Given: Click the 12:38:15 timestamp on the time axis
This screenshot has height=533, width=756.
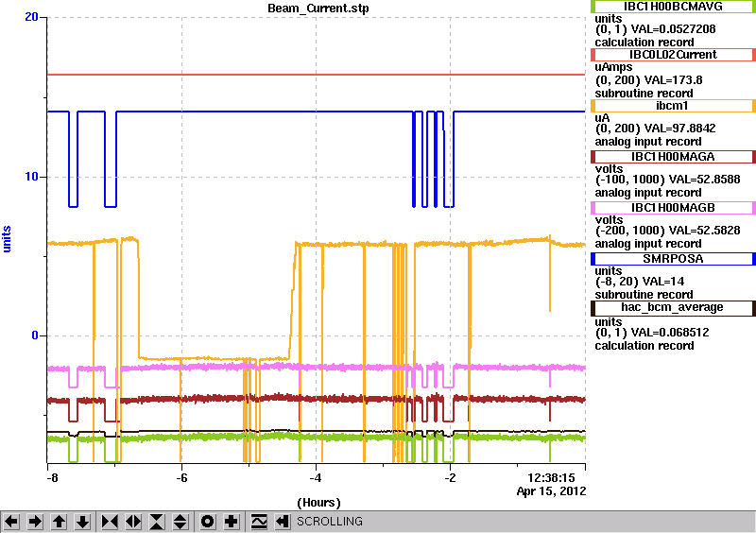Looking at the screenshot, I should tap(552, 478).
